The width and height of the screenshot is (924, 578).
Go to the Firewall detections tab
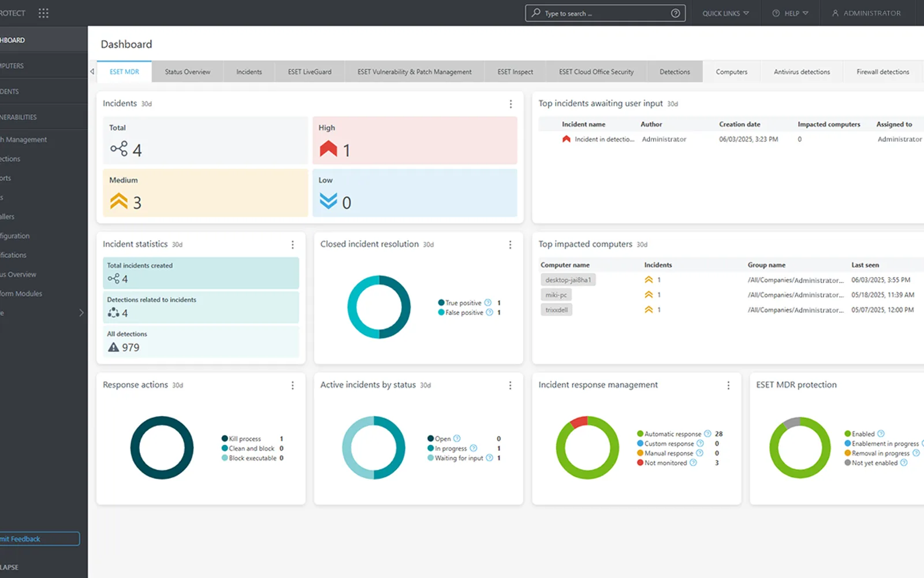(882, 72)
